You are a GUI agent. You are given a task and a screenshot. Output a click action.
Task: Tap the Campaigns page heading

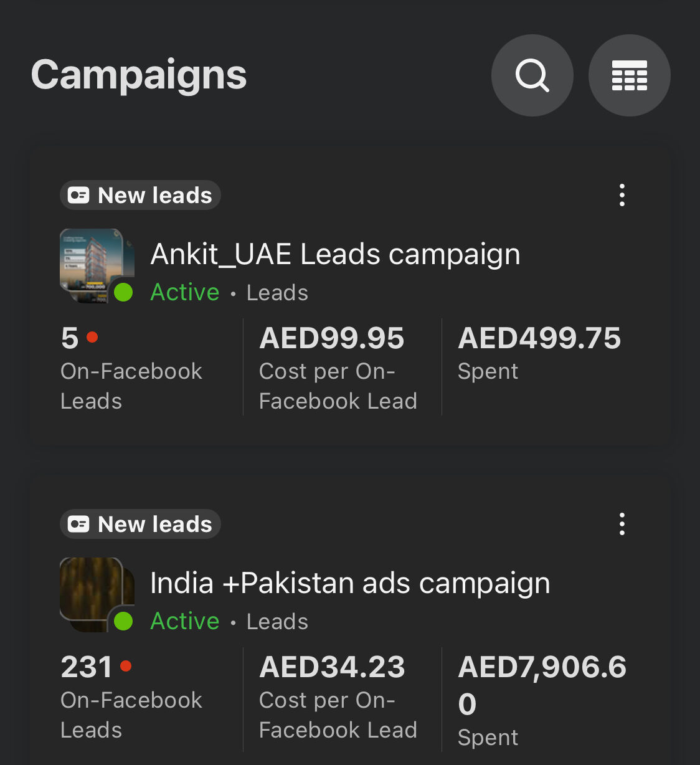point(139,75)
